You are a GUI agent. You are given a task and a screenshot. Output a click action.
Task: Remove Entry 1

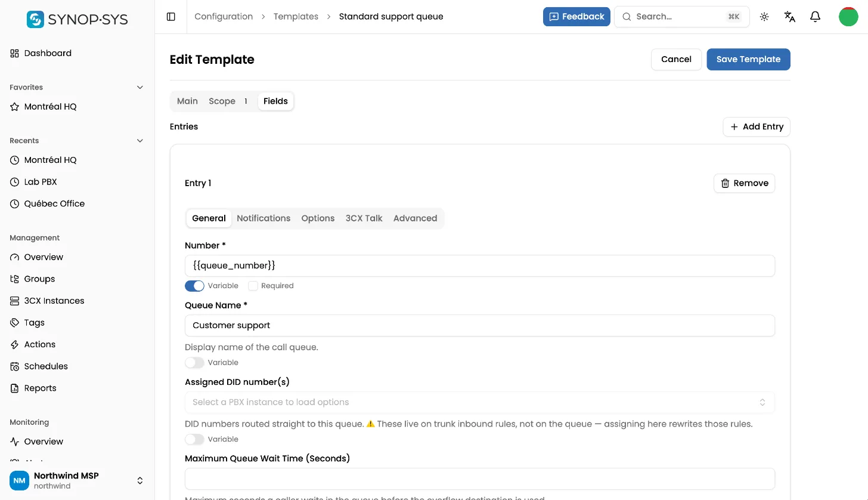(x=744, y=183)
